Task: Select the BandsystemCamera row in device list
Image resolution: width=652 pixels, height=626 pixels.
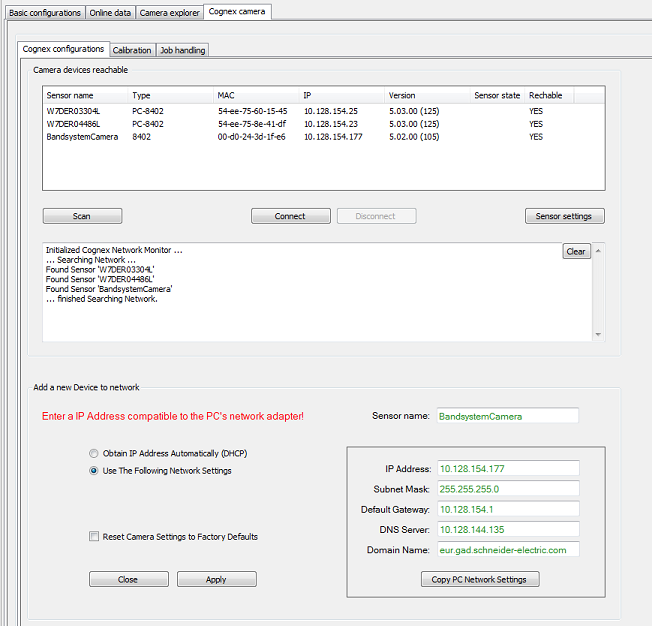Action: pyautogui.click(x=84, y=137)
